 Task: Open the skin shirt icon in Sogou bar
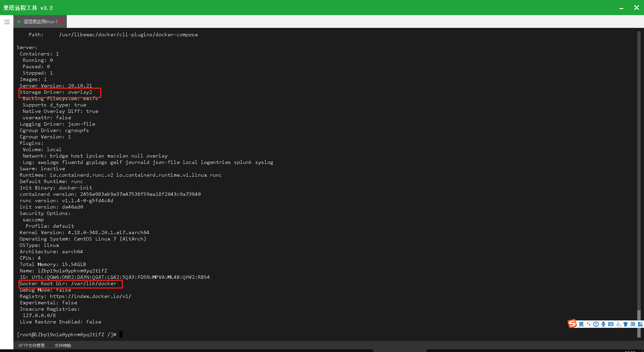tap(626, 324)
